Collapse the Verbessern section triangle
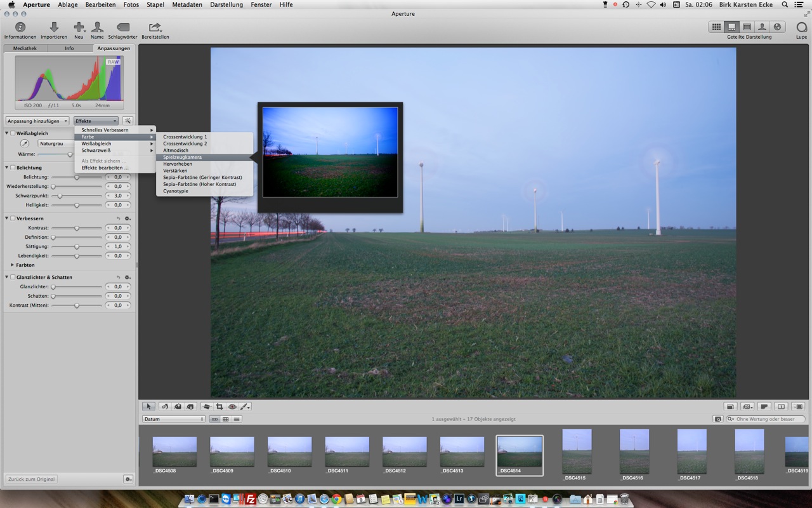The image size is (812, 508). (7, 218)
